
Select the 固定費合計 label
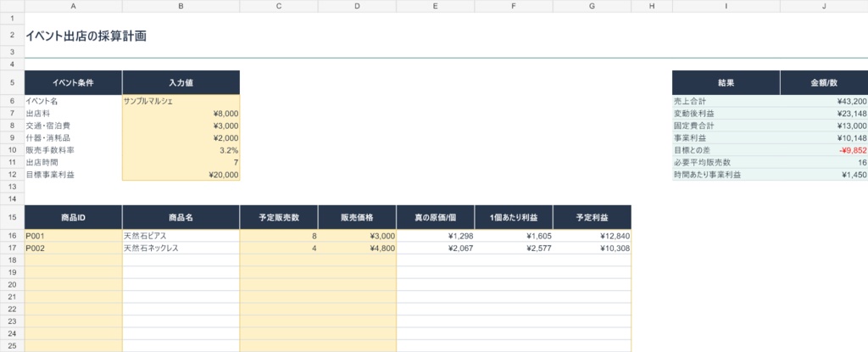(726, 126)
